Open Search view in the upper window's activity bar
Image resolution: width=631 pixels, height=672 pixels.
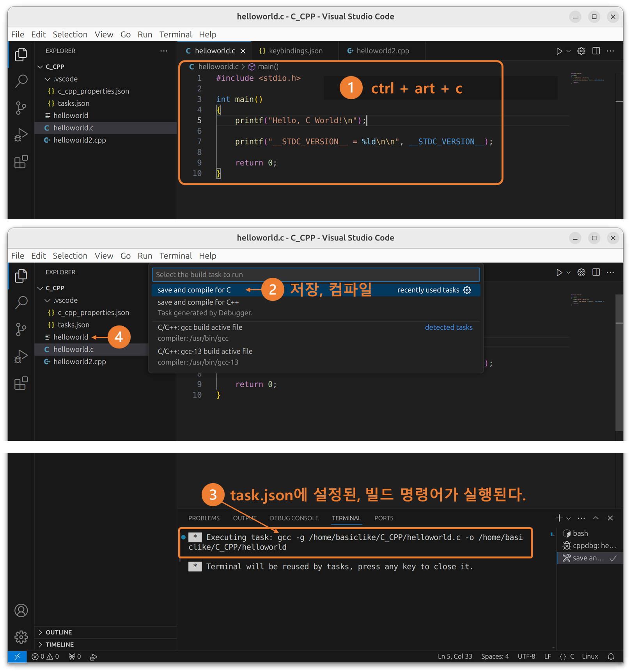tap(21, 81)
